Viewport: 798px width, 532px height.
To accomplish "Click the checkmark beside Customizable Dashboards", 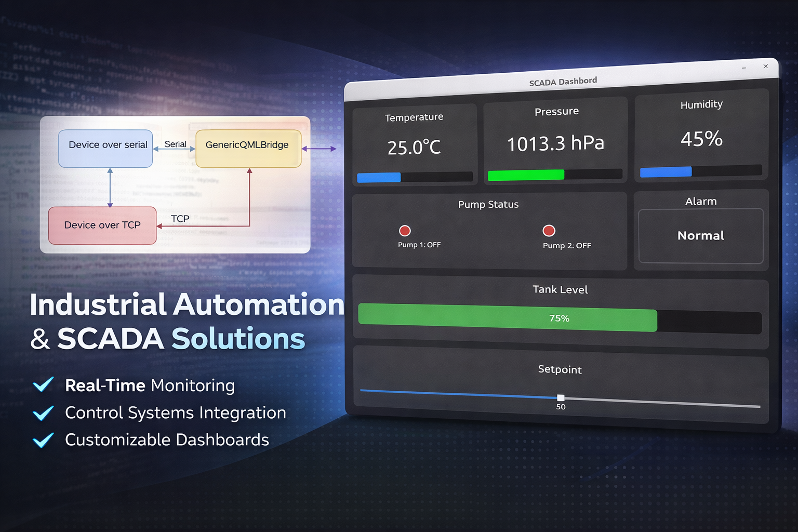I will tap(43, 440).
